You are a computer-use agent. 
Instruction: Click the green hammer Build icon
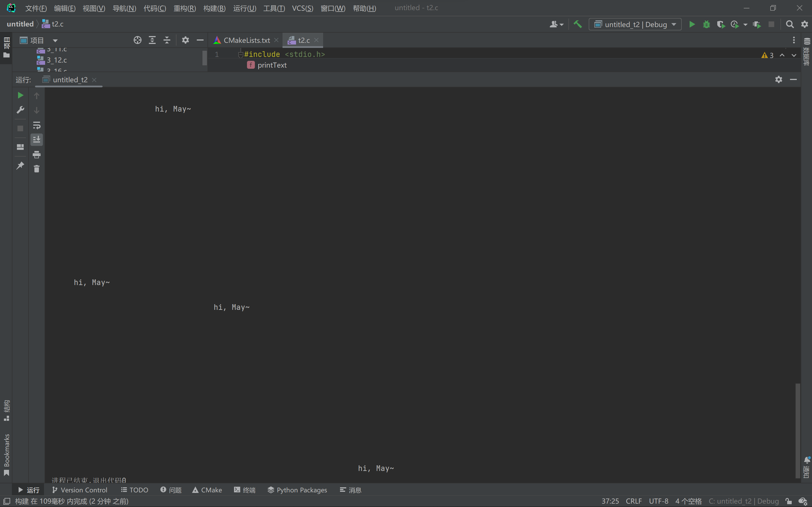coord(577,24)
